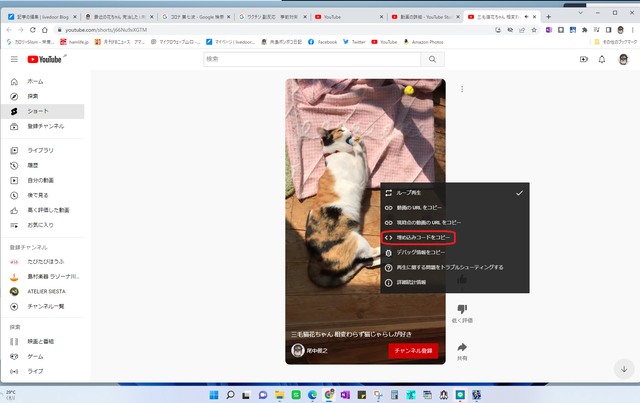Open 高く評価した動画 liked videos
This screenshot has width=640, height=403.
[43, 210]
